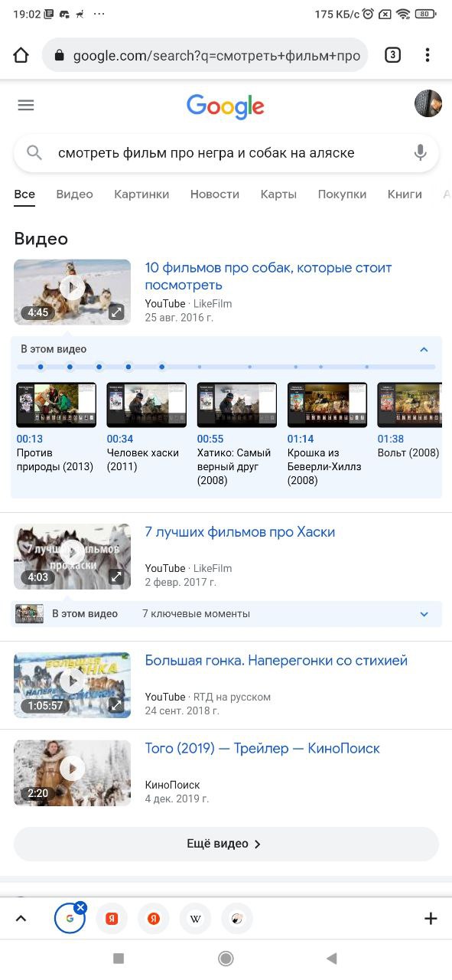
Task: Close the Google tab in tab strip
Action: (80, 907)
